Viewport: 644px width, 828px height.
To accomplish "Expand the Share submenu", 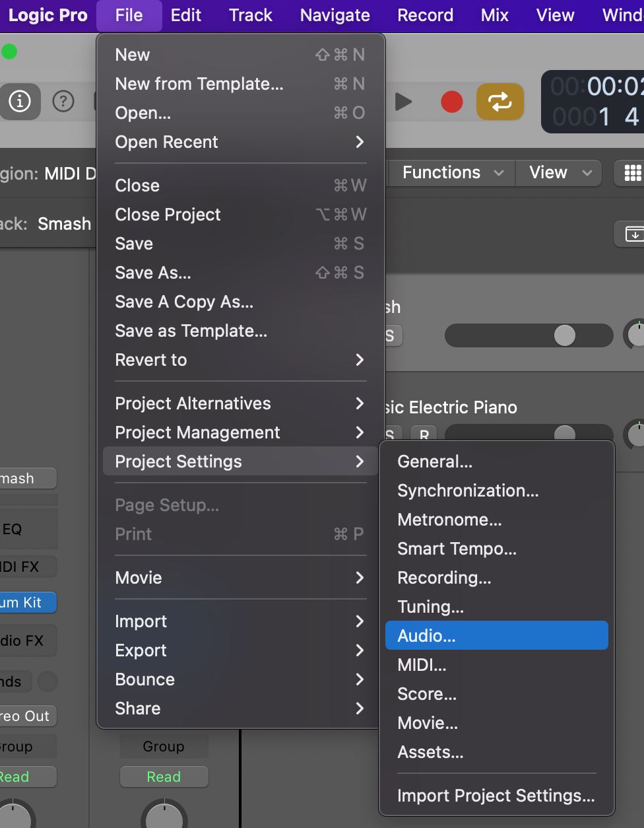I will click(240, 708).
